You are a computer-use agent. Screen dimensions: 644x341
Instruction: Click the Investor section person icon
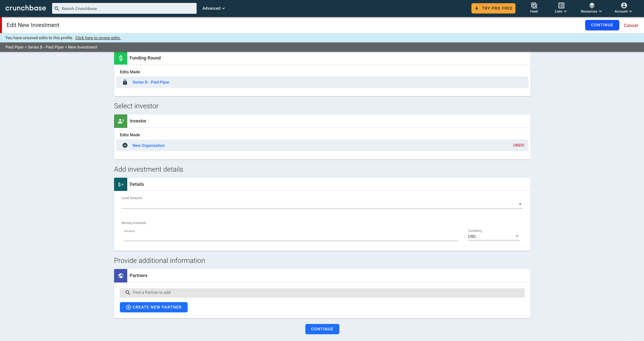(121, 121)
